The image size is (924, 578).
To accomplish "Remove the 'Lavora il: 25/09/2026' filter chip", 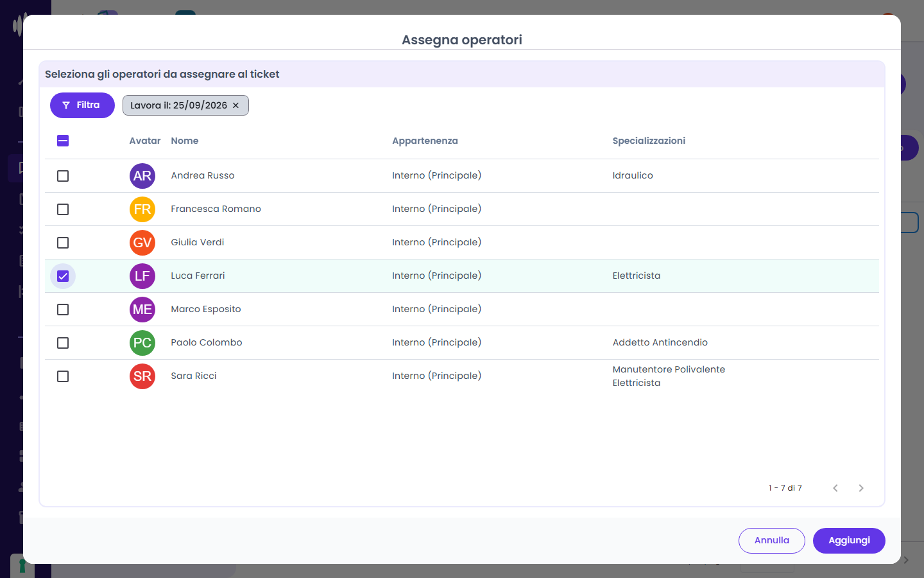I will pyautogui.click(x=235, y=105).
